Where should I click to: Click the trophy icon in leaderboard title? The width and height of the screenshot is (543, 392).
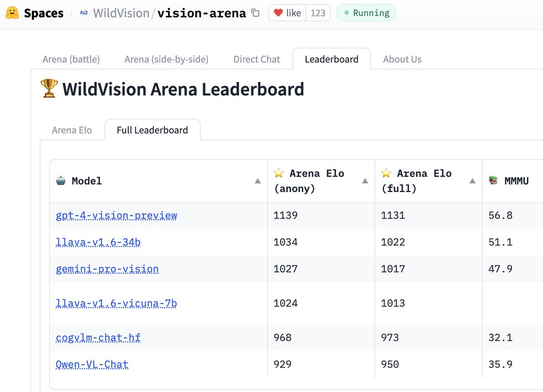click(49, 89)
